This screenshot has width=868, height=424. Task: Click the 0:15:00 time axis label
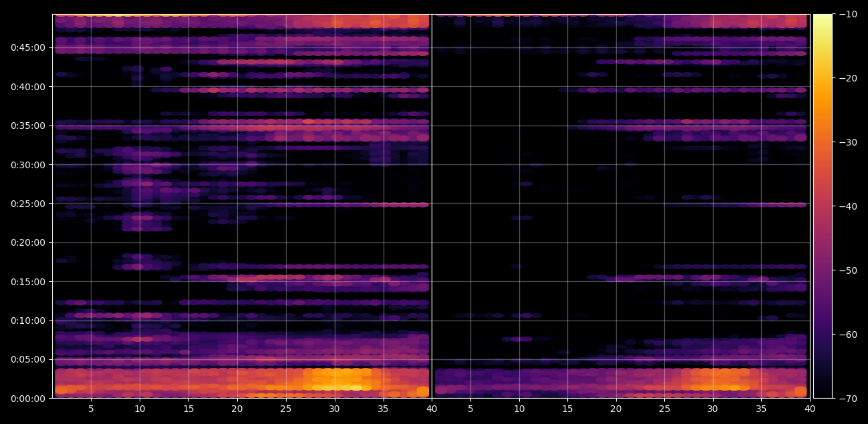pyautogui.click(x=28, y=281)
